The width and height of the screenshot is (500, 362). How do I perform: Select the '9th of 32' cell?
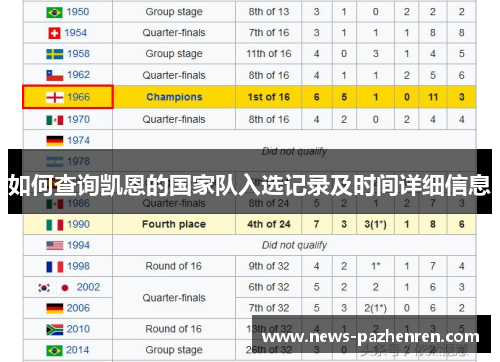269,266
